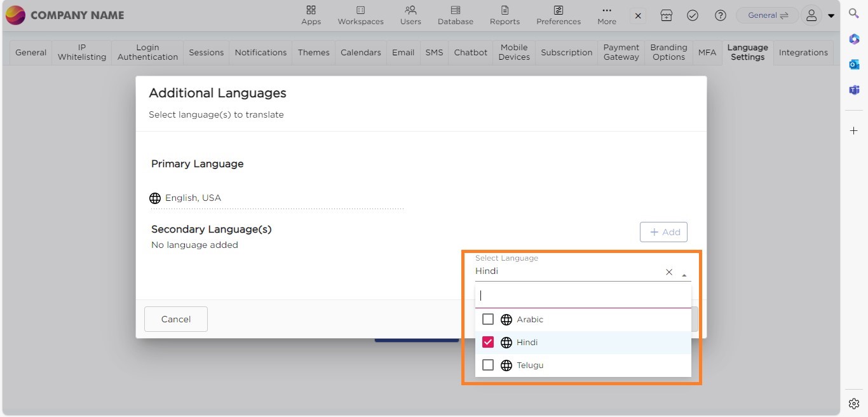
Task: Go to the General tab
Action: (x=31, y=52)
